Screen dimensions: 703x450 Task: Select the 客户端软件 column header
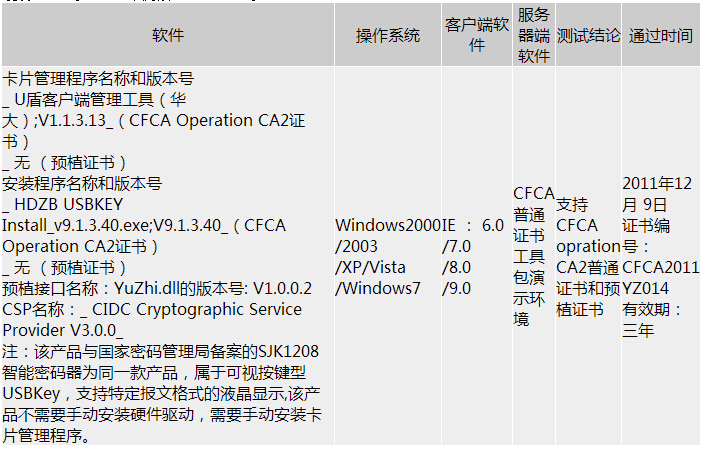point(477,35)
